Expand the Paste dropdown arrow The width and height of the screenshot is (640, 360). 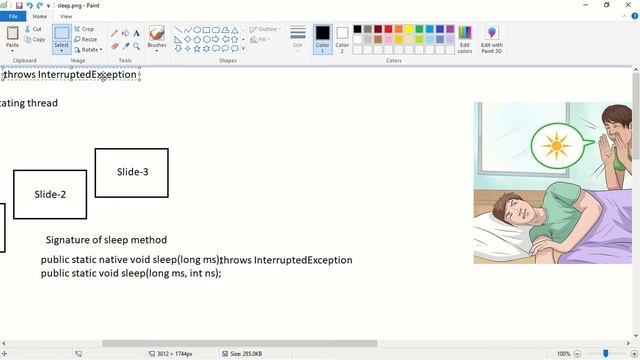12,51
